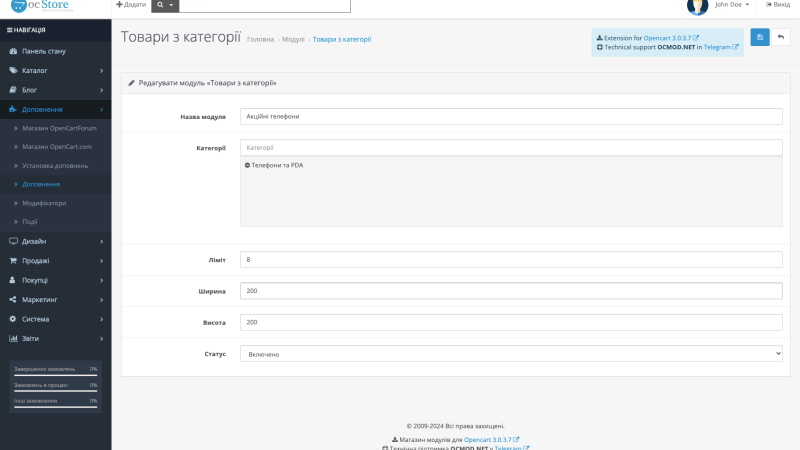
Task: Expand the Блог menu
Action: 56,90
